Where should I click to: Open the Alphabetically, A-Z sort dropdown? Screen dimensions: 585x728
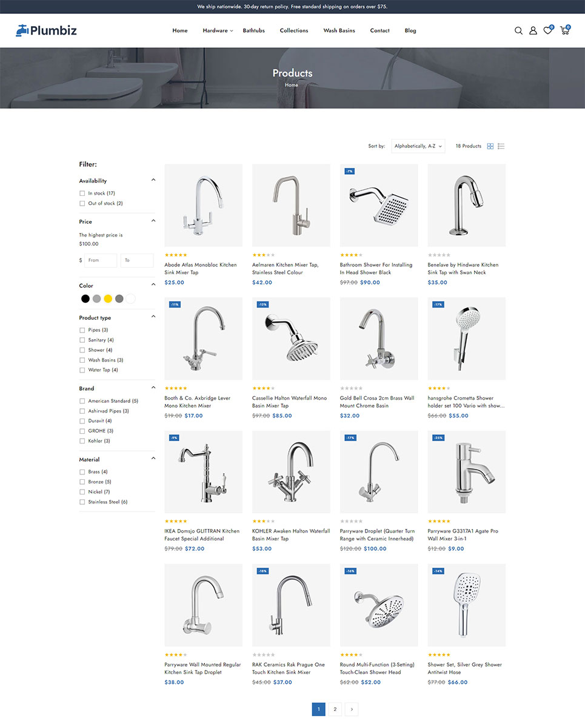[418, 146]
